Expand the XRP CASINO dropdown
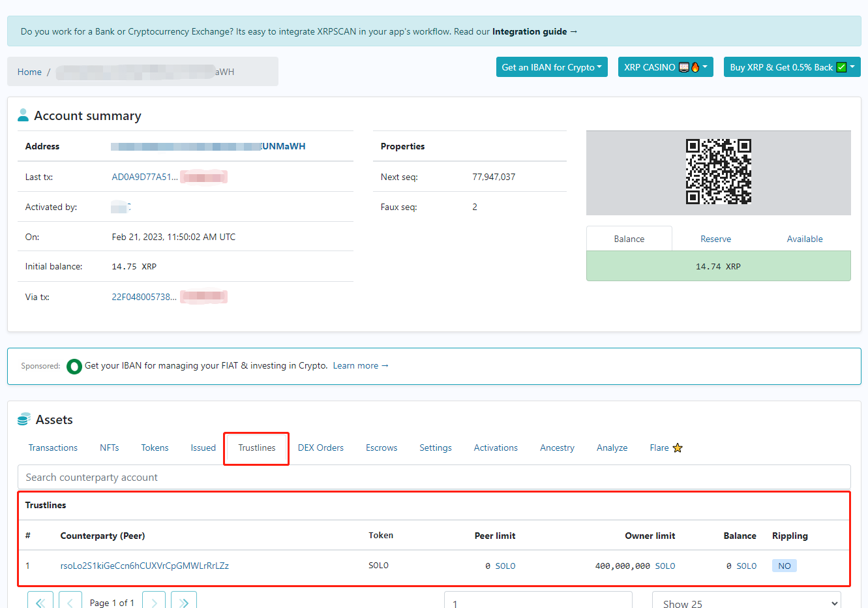The width and height of the screenshot is (868, 608). click(665, 67)
